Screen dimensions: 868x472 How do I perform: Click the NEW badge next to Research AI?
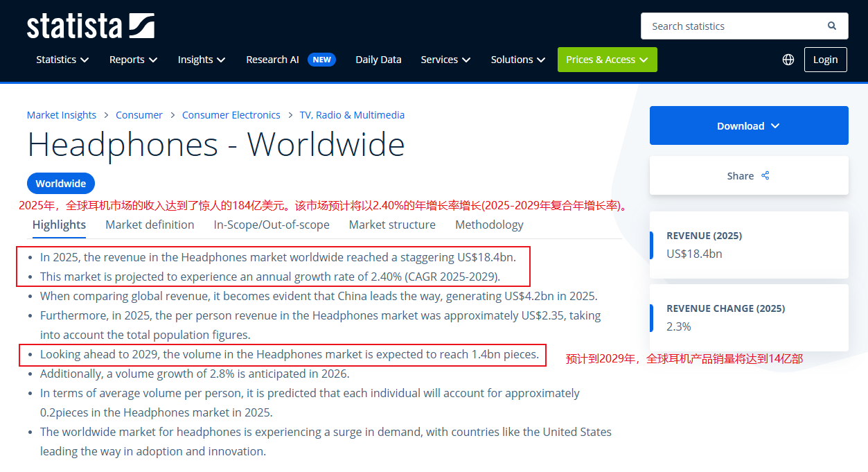(321, 60)
